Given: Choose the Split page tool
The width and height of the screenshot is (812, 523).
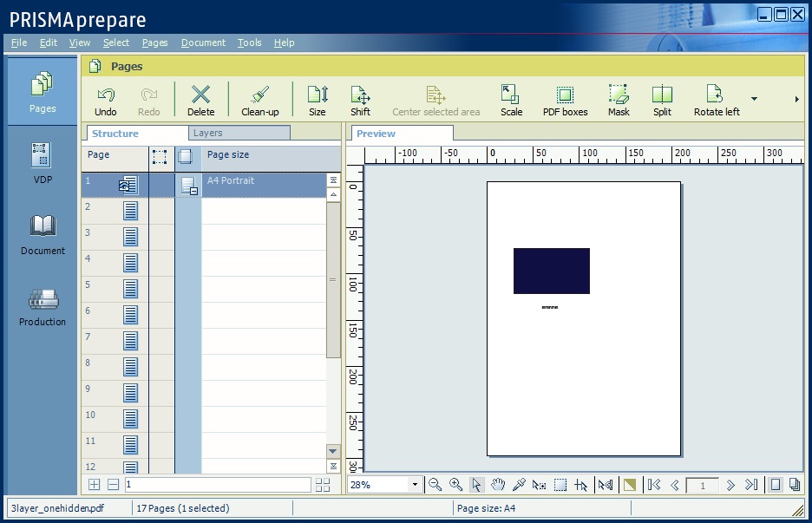Looking at the screenshot, I should (662, 100).
